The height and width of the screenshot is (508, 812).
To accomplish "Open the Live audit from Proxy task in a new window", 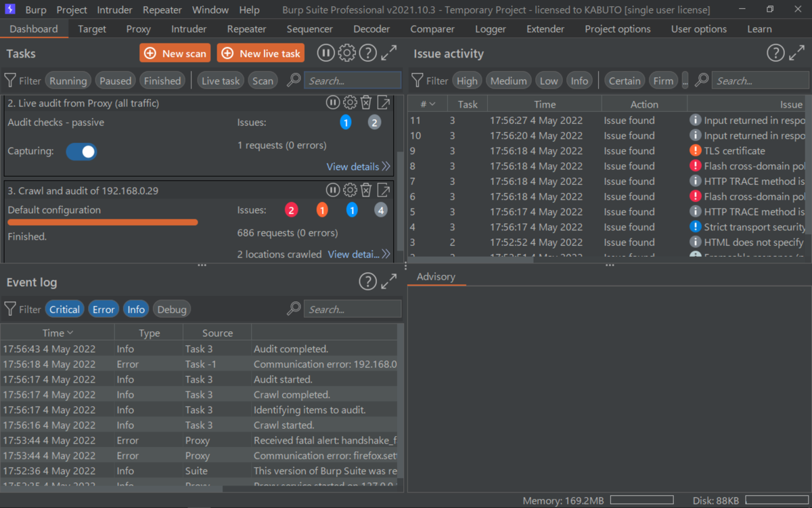I will point(384,103).
